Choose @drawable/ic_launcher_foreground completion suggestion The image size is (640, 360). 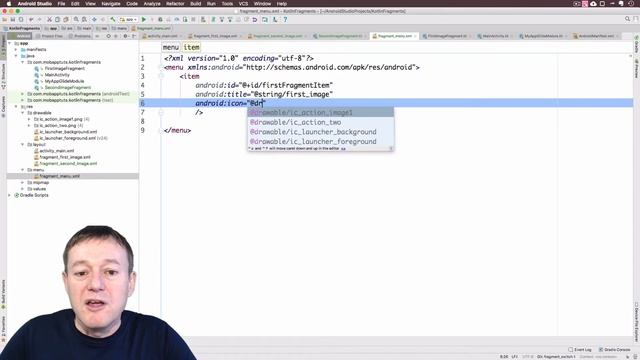tap(320, 141)
